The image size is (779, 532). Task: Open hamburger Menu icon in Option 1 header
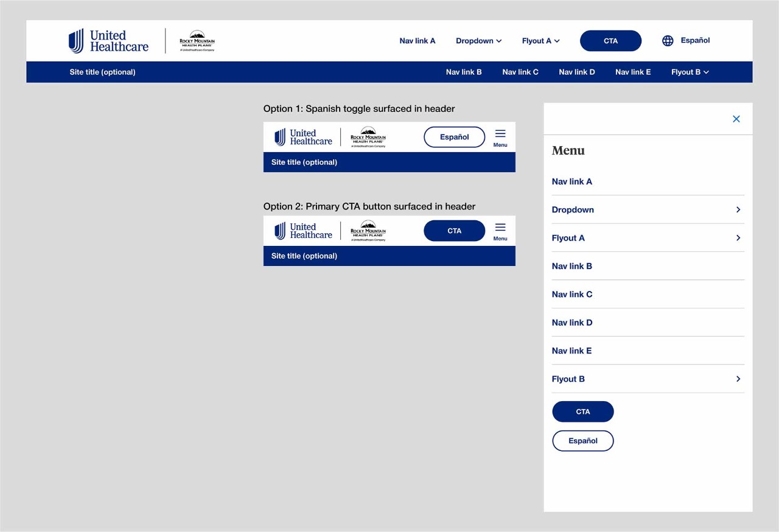point(500,138)
